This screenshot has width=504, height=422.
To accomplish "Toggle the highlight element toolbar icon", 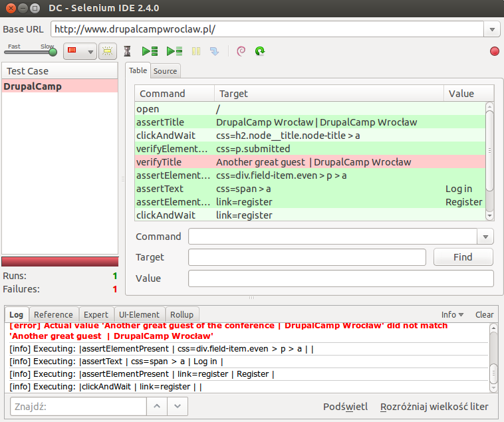I will (x=107, y=51).
